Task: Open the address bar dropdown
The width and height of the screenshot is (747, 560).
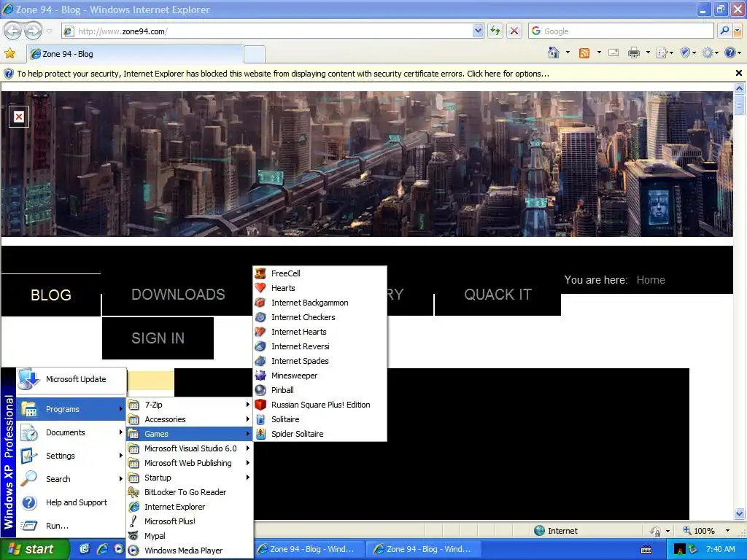Action: coord(479,31)
